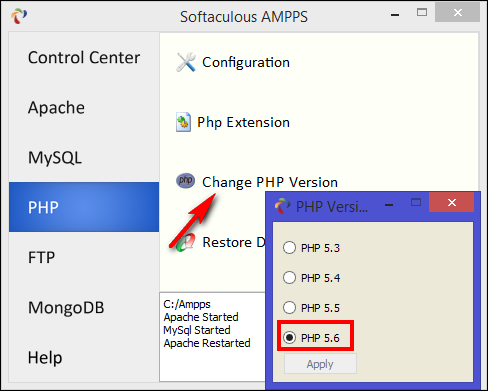Minimize the Softaculous AMPPS window

pyautogui.click(x=395, y=15)
